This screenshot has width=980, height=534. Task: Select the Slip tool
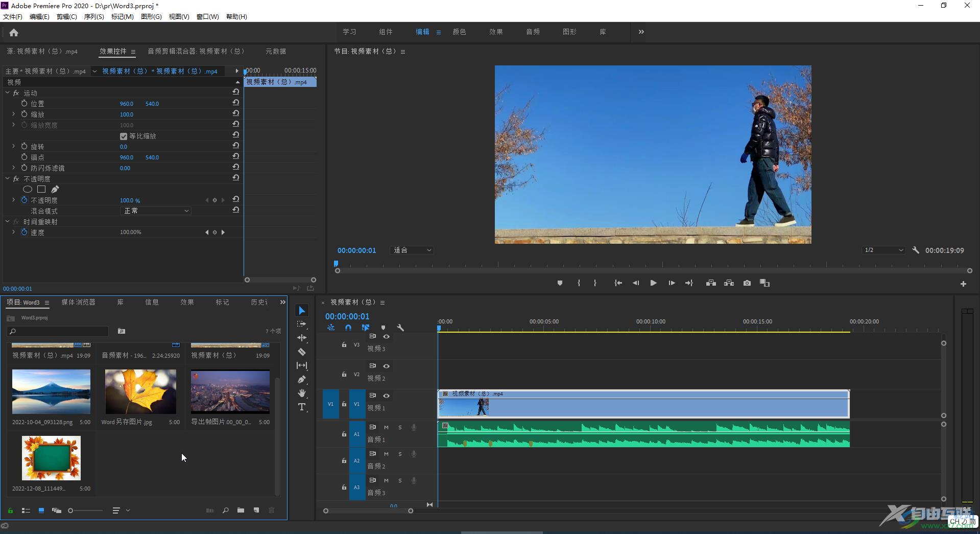click(x=302, y=365)
